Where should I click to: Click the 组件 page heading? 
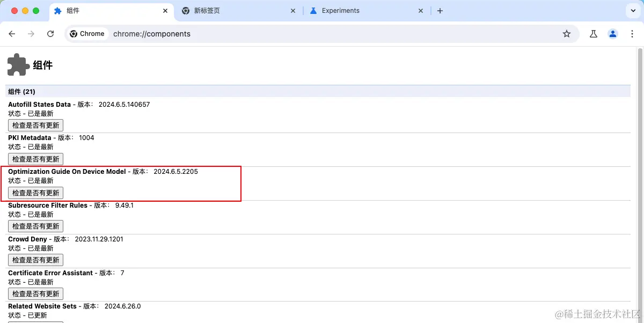tap(43, 65)
